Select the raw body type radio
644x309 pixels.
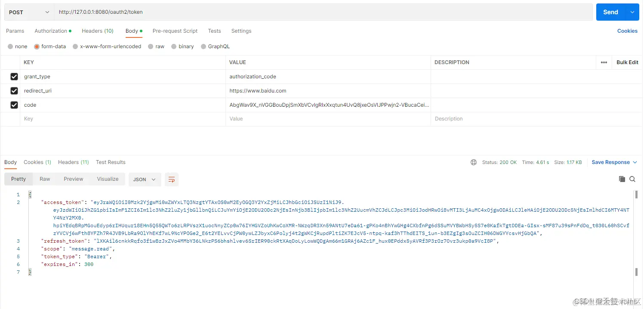151,46
